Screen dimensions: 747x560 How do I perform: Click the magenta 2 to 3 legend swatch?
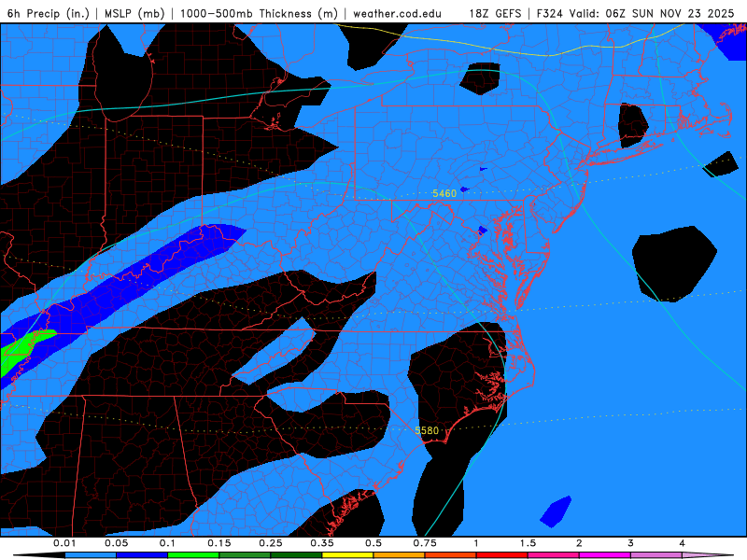coord(605,555)
